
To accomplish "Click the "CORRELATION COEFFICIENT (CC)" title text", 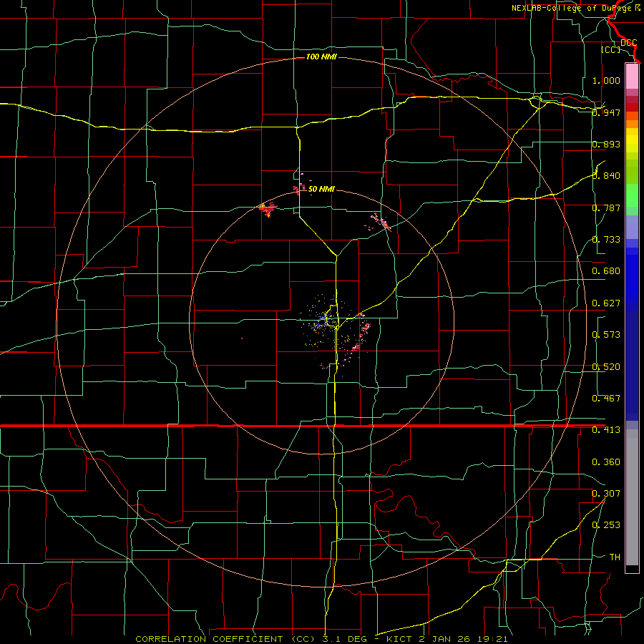I will (226, 639).
